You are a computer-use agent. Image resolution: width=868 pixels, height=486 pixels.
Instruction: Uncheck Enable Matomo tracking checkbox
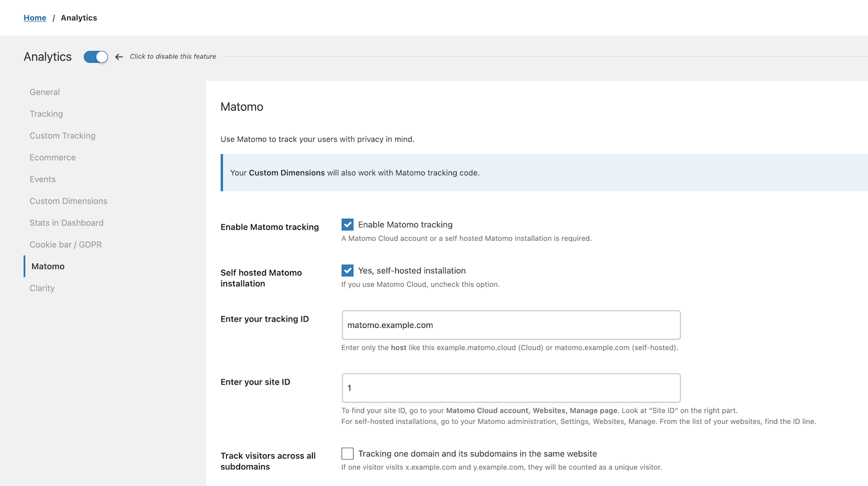point(347,225)
